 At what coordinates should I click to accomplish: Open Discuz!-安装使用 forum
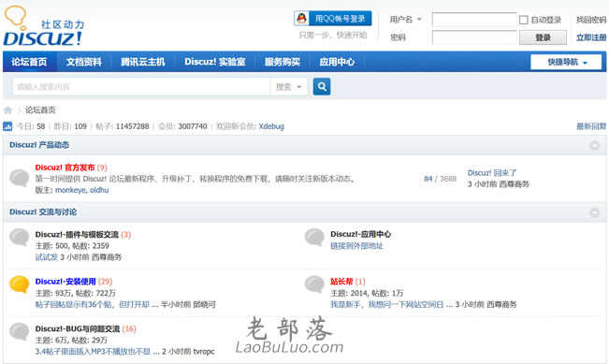[x=65, y=282]
